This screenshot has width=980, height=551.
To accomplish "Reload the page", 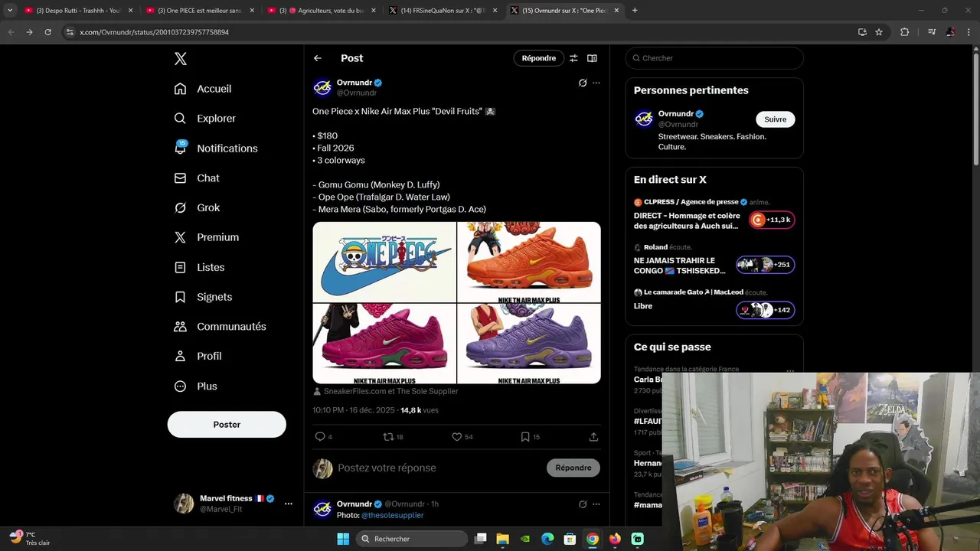I will [47, 32].
